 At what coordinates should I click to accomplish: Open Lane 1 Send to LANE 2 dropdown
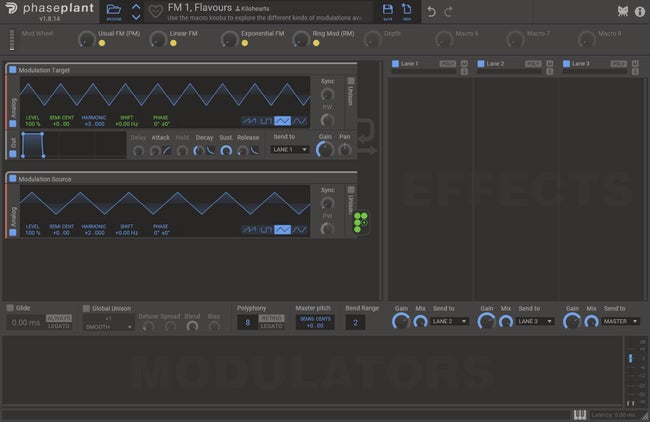(x=451, y=321)
